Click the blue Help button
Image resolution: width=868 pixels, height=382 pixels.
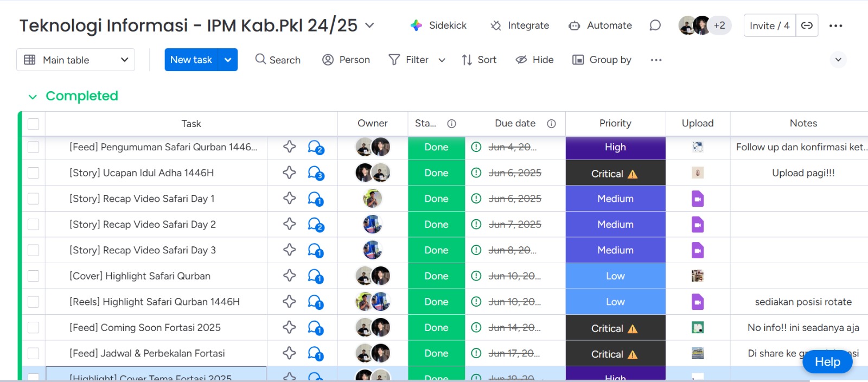coord(827,362)
